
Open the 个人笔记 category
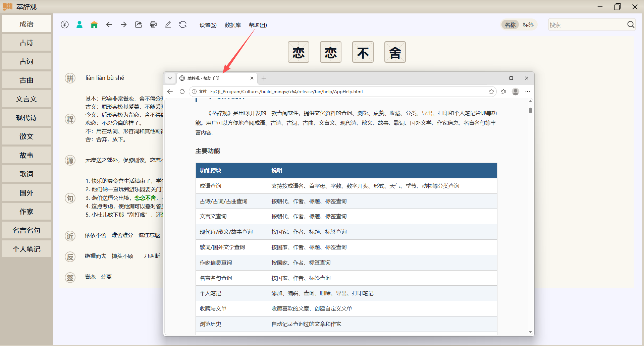tap(26, 249)
